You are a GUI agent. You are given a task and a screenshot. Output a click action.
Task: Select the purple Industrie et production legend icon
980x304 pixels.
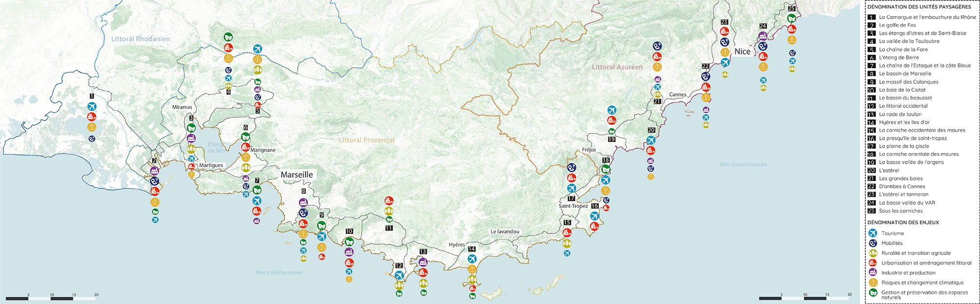tap(872, 273)
